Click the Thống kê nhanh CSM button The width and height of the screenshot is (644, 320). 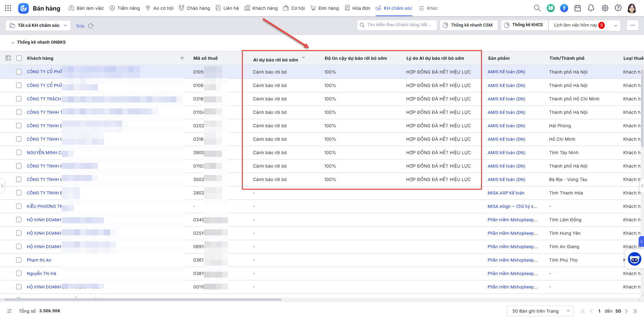pos(468,25)
